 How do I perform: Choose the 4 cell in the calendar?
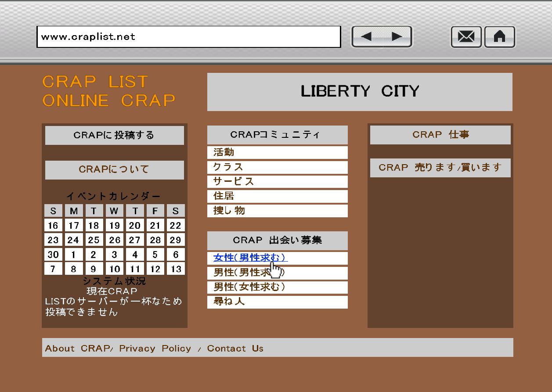click(x=135, y=255)
